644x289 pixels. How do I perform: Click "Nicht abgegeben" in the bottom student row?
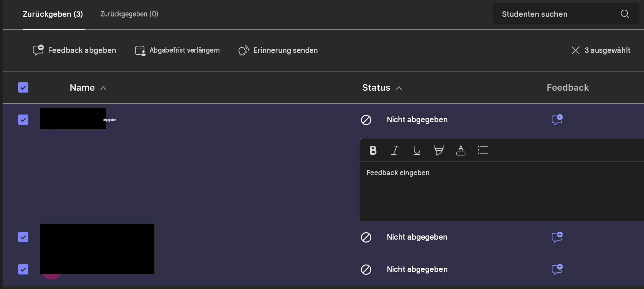[417, 269]
